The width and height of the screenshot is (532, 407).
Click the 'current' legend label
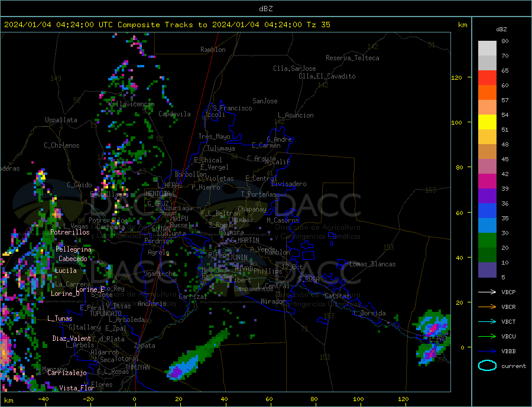514,366
